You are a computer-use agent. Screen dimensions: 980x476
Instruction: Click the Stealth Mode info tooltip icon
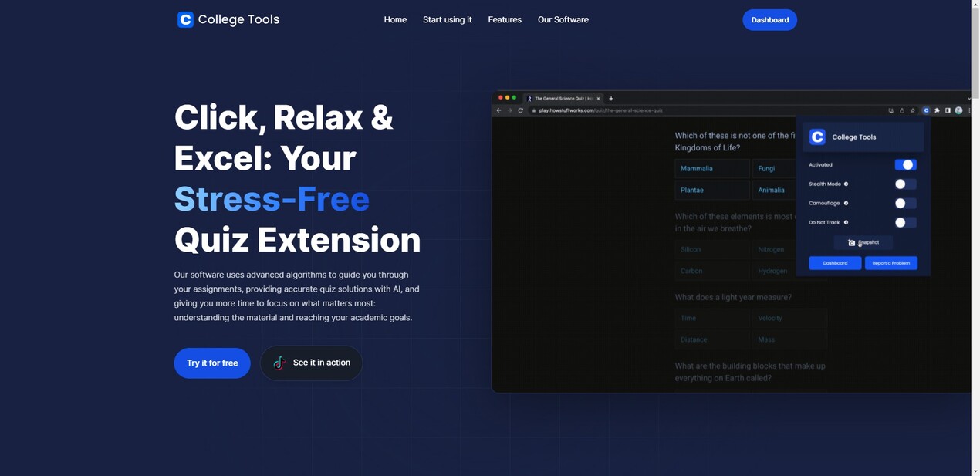pyautogui.click(x=846, y=184)
